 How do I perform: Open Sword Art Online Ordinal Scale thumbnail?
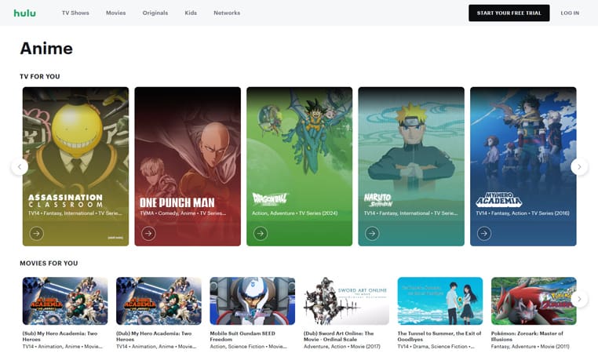[x=346, y=300]
